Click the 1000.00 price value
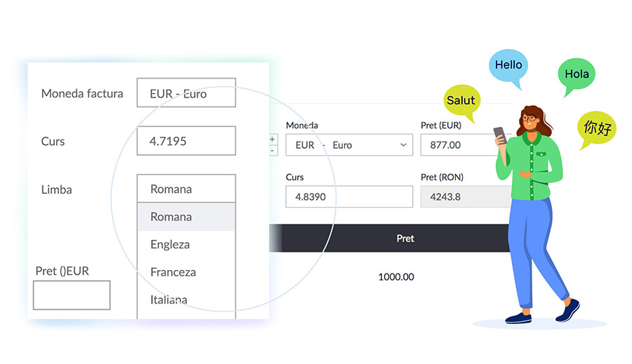 coord(396,276)
